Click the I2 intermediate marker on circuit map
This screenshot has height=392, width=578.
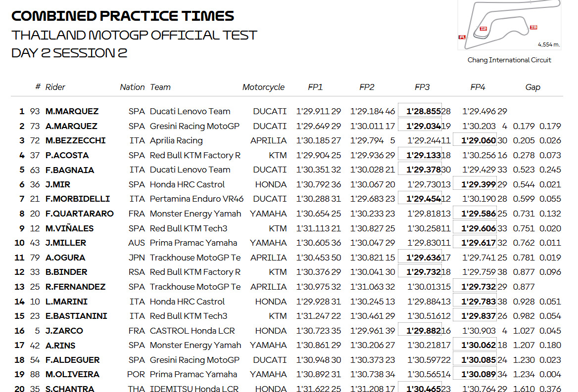click(483, 29)
